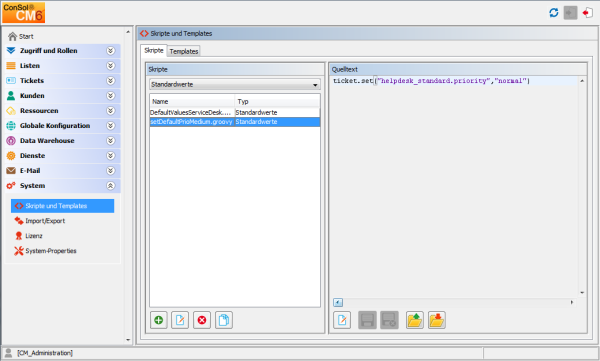The height and width of the screenshot is (361, 600).
Task: Select the Skripte tab
Action: point(154,51)
